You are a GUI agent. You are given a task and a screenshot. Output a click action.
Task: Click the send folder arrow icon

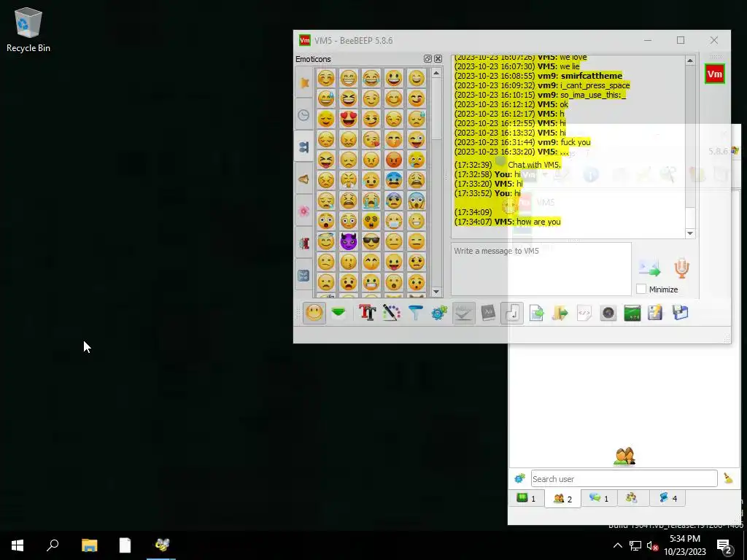tap(560, 313)
